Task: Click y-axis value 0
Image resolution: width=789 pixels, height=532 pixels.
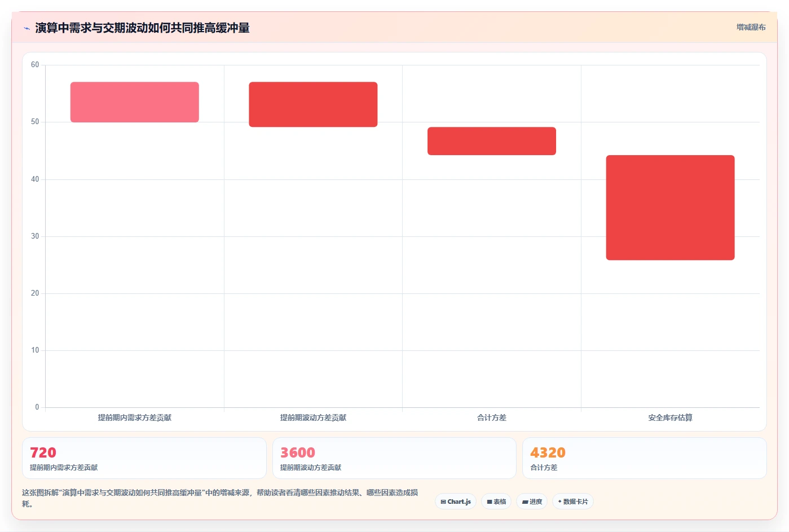Action: (x=37, y=407)
